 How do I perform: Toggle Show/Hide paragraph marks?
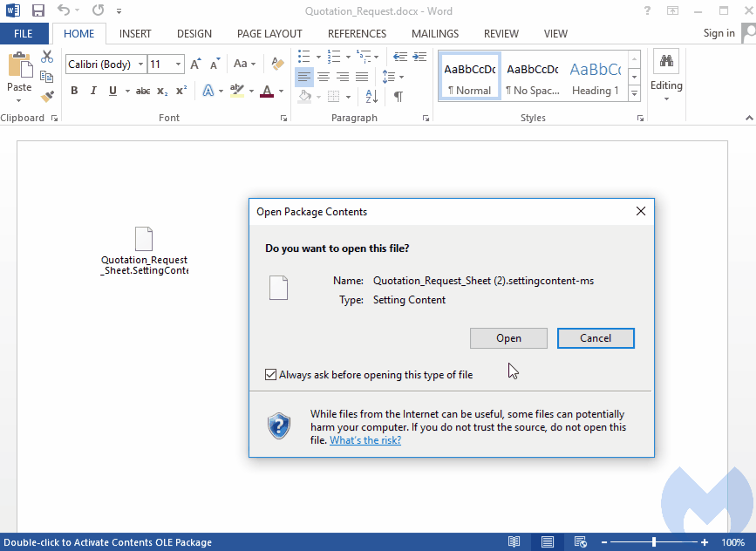coord(398,97)
